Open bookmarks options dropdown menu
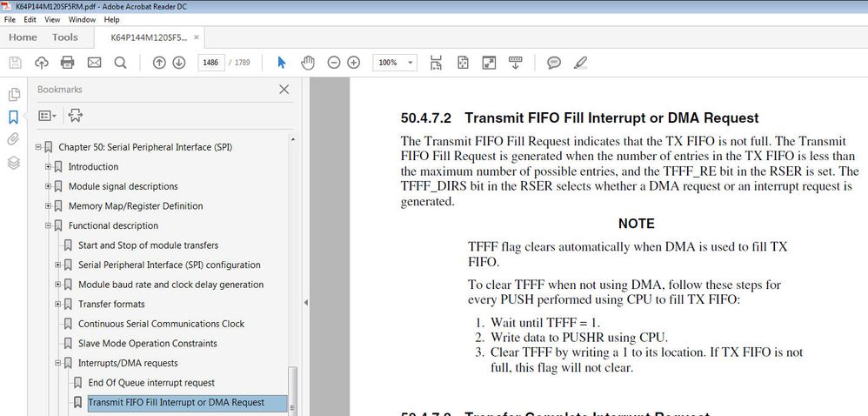Screen dimensions: 868x416 [47, 115]
